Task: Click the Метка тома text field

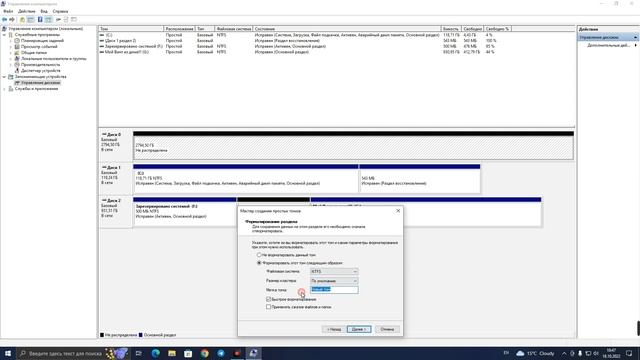Action: [x=334, y=289]
